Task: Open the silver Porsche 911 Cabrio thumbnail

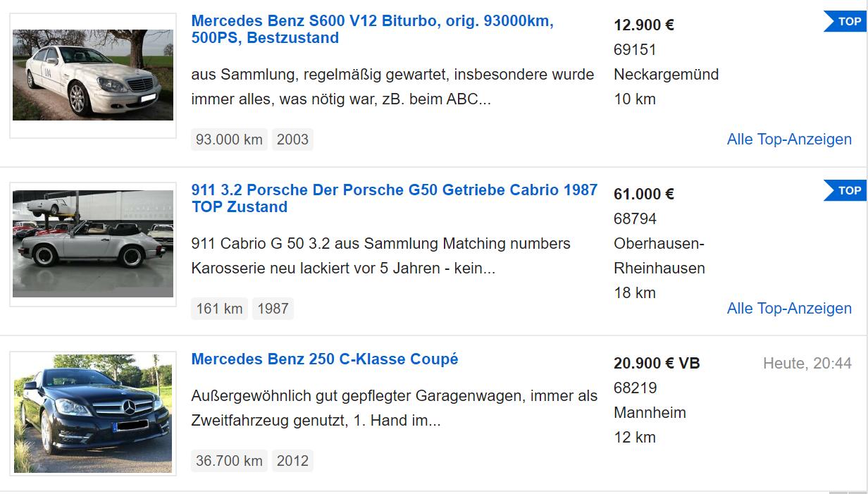Action: 93,244
